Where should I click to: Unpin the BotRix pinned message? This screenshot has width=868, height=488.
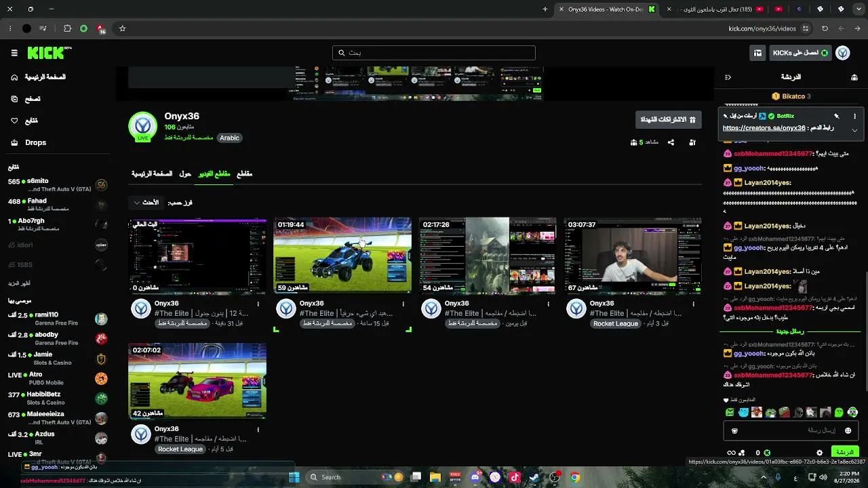[x=837, y=116]
